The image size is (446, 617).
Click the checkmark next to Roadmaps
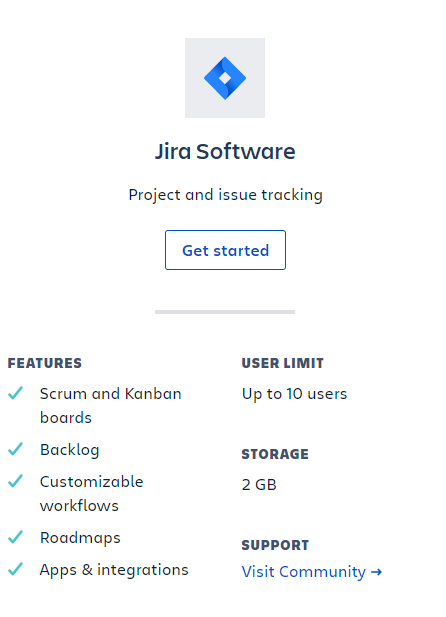point(15,537)
